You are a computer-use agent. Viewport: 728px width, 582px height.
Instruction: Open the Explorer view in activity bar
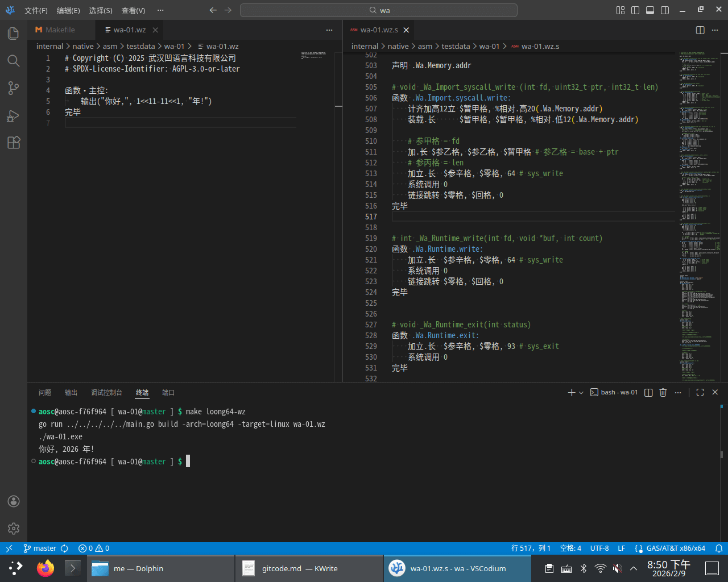14,34
